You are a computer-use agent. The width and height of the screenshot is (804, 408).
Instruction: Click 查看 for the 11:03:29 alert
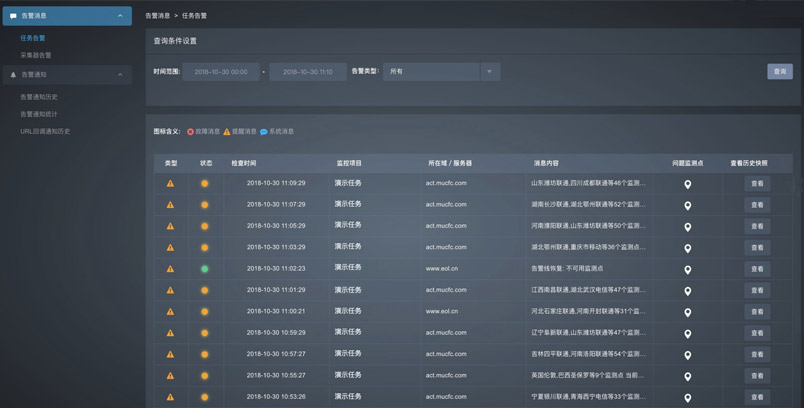tap(757, 248)
